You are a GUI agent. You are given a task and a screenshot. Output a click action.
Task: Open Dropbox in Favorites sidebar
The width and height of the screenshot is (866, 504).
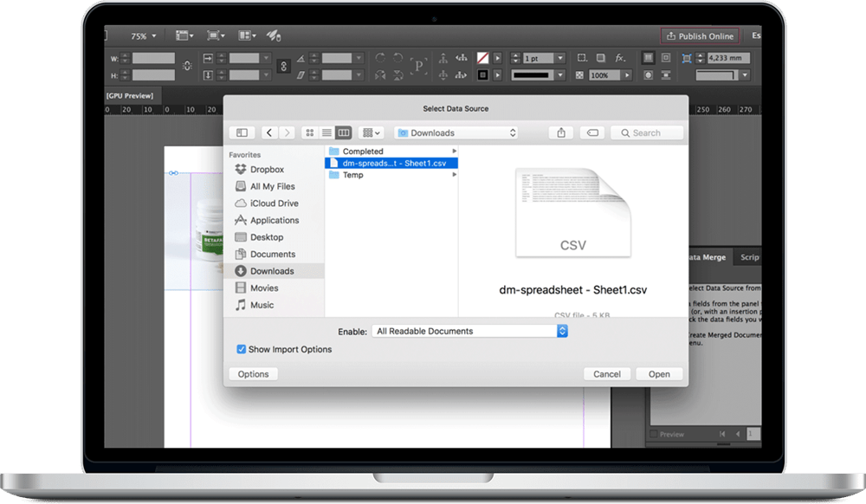(267, 170)
